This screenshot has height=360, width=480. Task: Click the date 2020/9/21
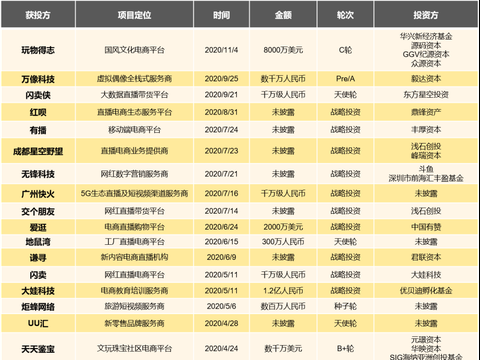[221, 95]
